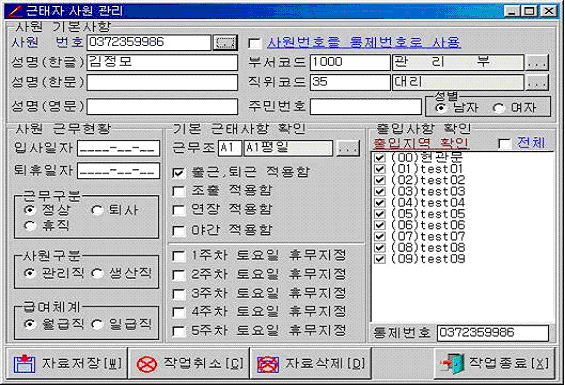The height and width of the screenshot is (385, 565).
Task: Select 휴직 work status radio
Action: [x=30, y=226]
